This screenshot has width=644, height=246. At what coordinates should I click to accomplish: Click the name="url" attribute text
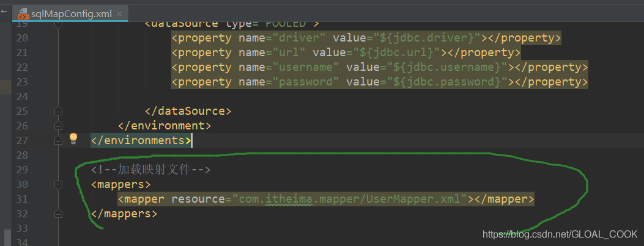coord(272,53)
